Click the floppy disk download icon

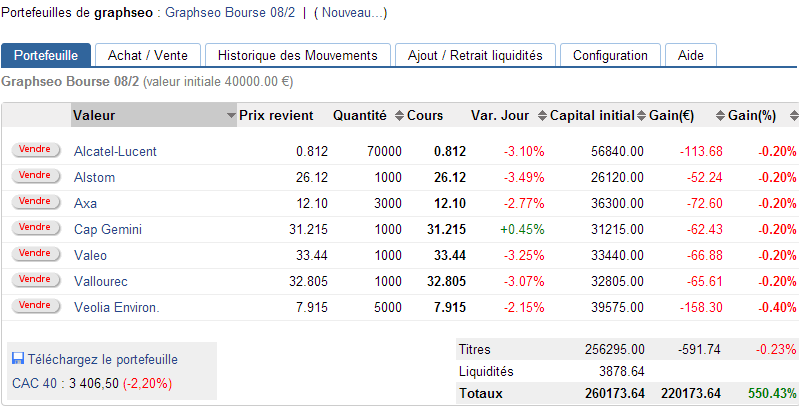tap(18, 359)
